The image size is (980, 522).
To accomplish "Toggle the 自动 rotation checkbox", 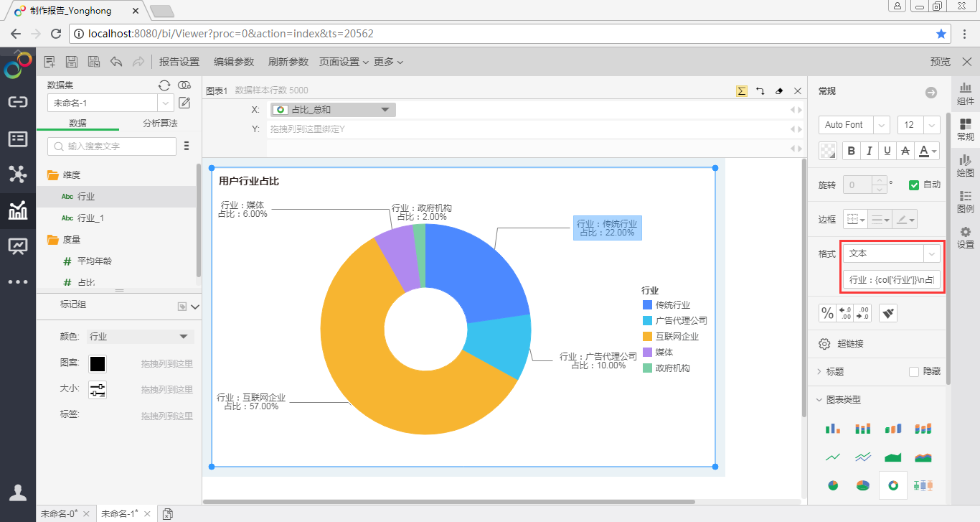I will [913, 185].
